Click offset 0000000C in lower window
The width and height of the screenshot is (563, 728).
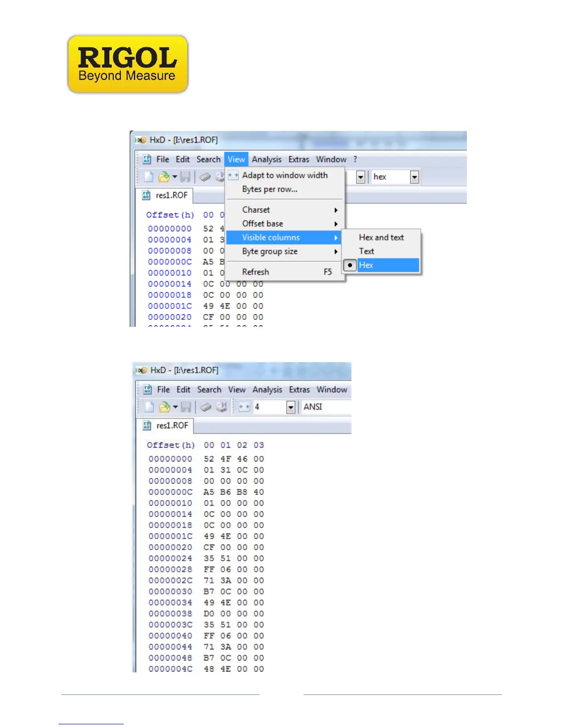pyautogui.click(x=170, y=492)
